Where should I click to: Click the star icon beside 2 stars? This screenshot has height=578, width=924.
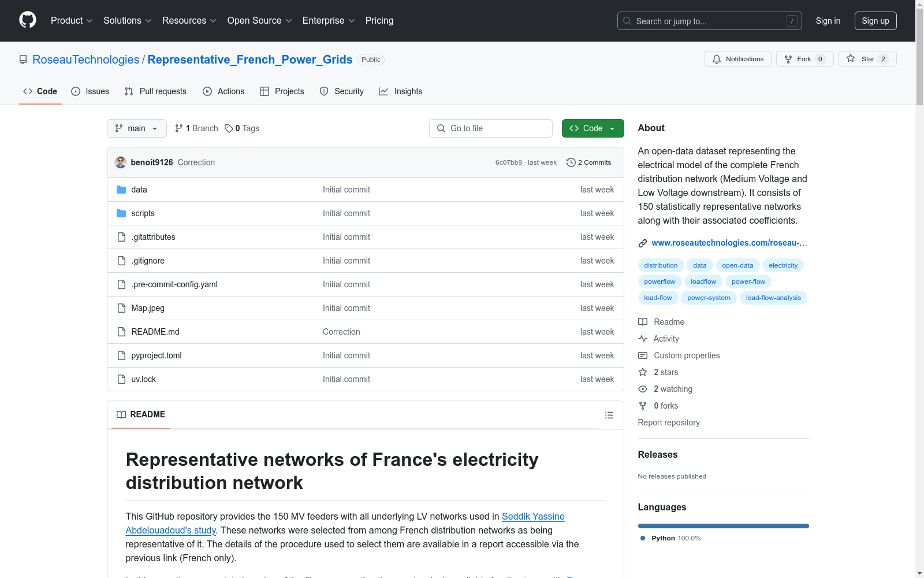(x=643, y=372)
